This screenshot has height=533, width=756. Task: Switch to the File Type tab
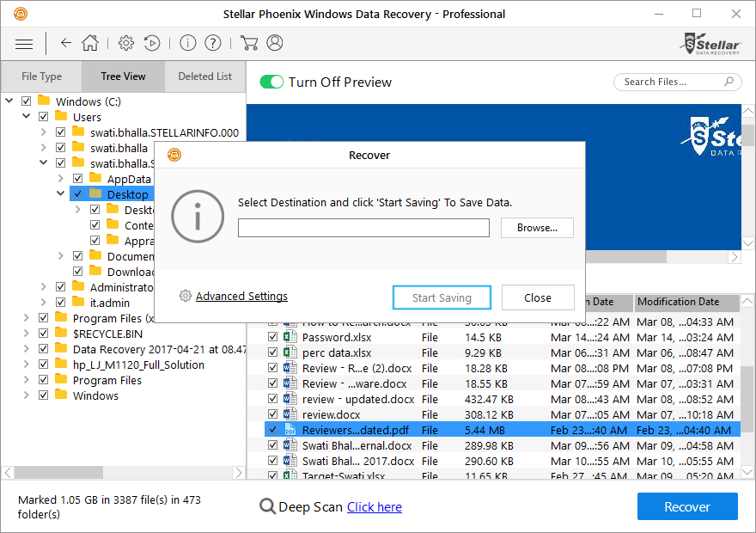(x=41, y=77)
